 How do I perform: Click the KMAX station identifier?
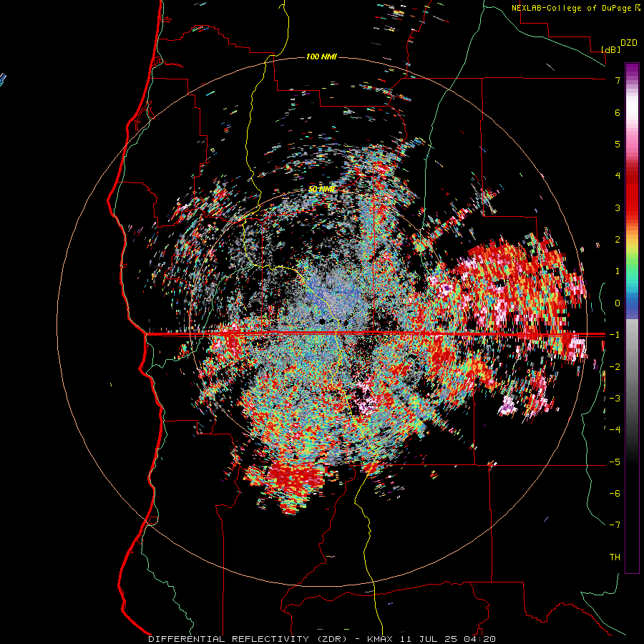pos(379,639)
